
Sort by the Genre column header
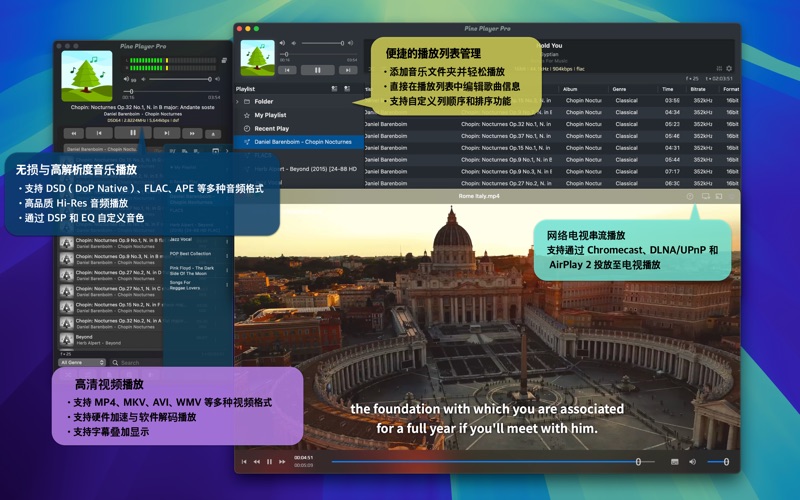point(619,89)
